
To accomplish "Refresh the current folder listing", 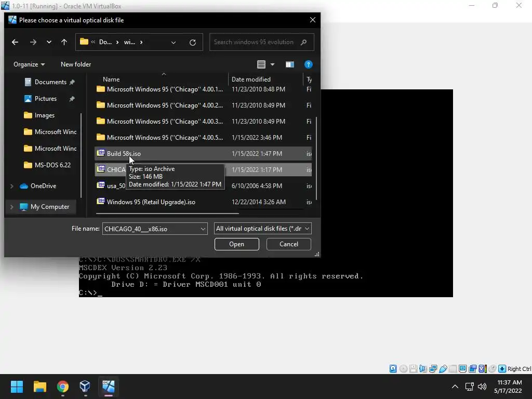I will pyautogui.click(x=192, y=43).
